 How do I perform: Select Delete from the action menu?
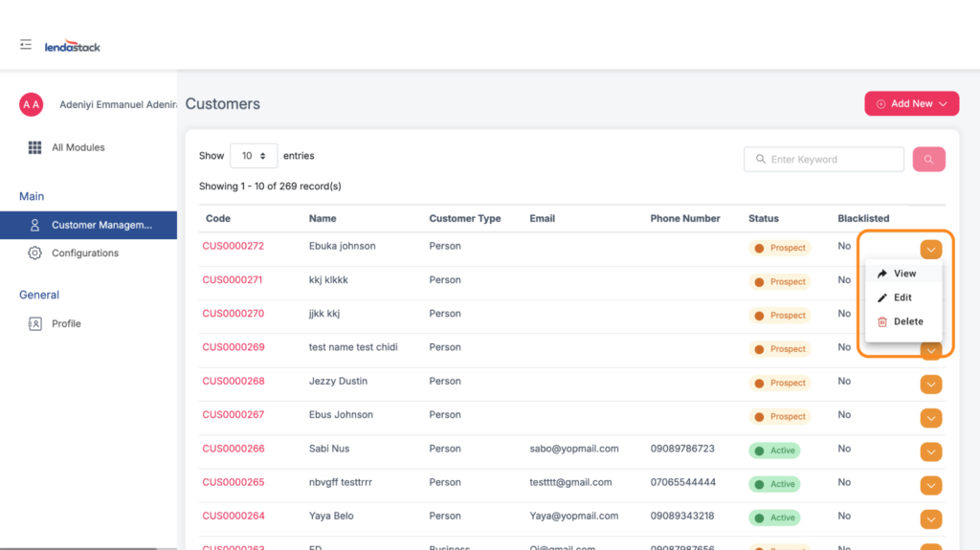907,321
